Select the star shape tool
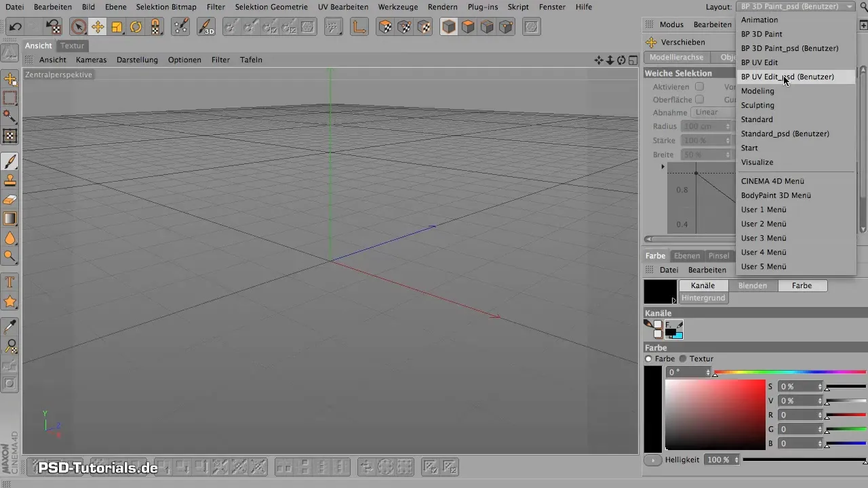This screenshot has width=868, height=488. [10, 301]
